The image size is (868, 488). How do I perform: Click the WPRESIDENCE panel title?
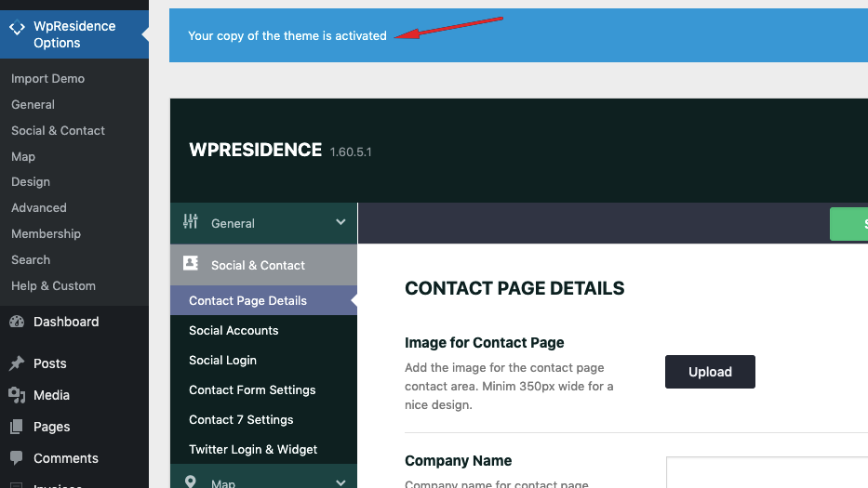(255, 150)
